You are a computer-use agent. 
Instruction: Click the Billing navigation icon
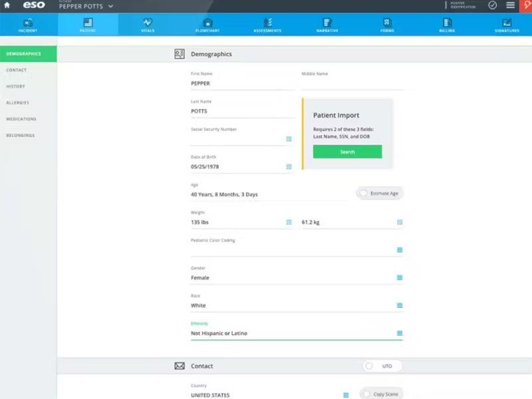click(x=447, y=23)
